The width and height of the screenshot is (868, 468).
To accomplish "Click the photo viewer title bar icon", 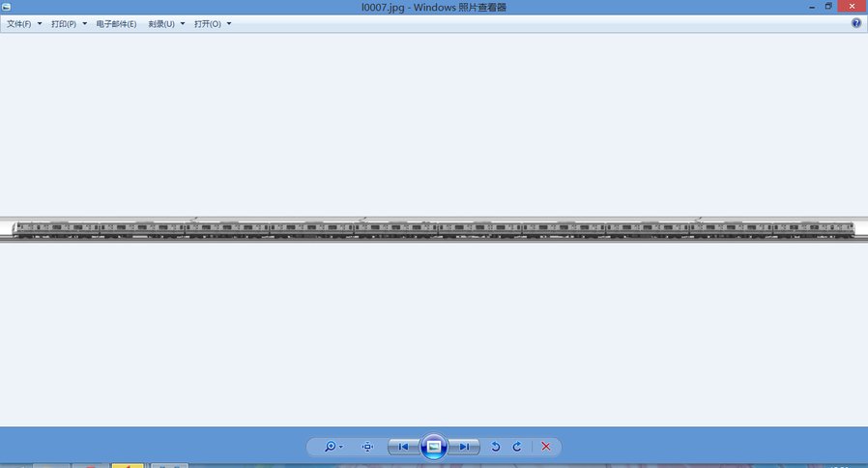I will click(7, 7).
